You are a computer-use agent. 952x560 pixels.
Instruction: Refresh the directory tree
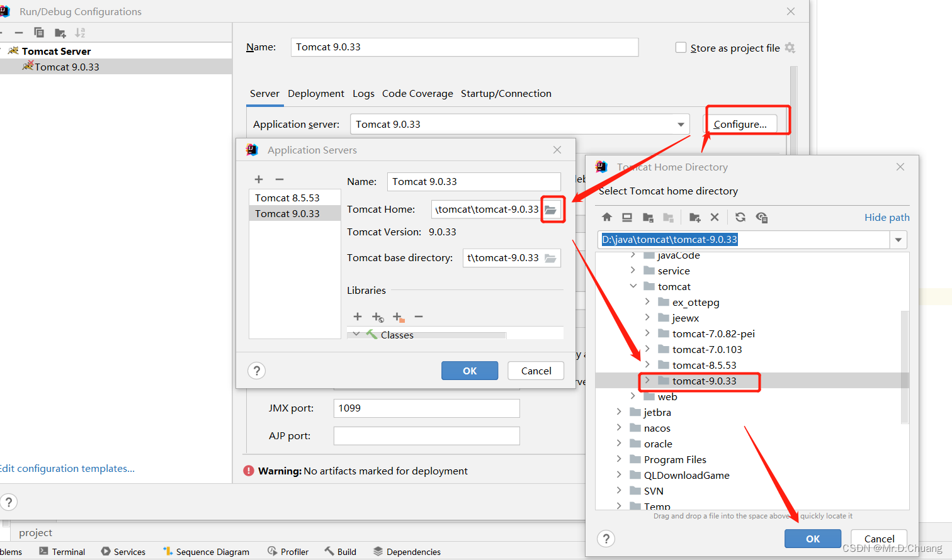[x=740, y=217]
